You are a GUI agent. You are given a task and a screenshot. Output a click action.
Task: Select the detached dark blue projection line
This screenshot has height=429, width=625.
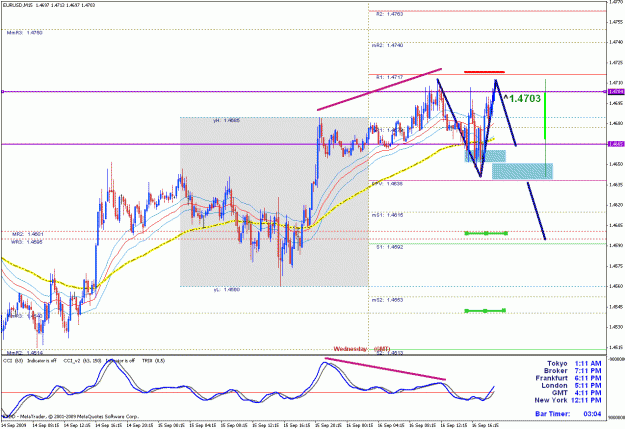537,211
